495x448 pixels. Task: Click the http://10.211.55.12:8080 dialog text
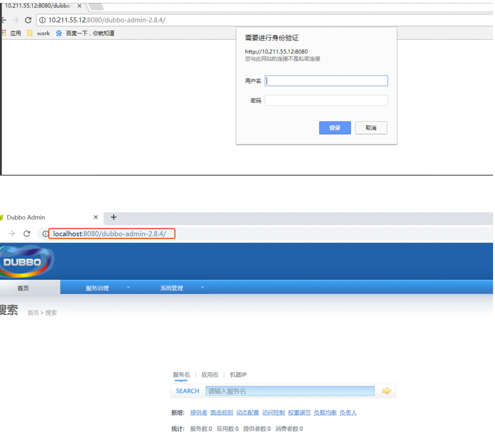click(x=276, y=51)
